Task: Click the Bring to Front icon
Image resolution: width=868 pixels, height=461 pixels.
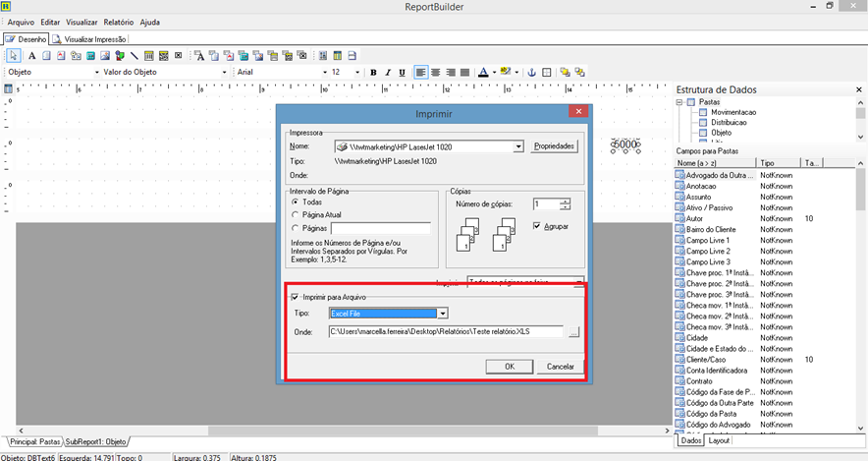Action: tap(565, 72)
